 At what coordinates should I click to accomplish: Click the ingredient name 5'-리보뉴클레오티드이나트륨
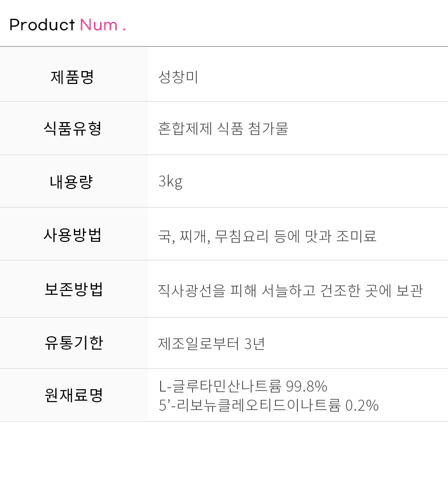[249, 405]
